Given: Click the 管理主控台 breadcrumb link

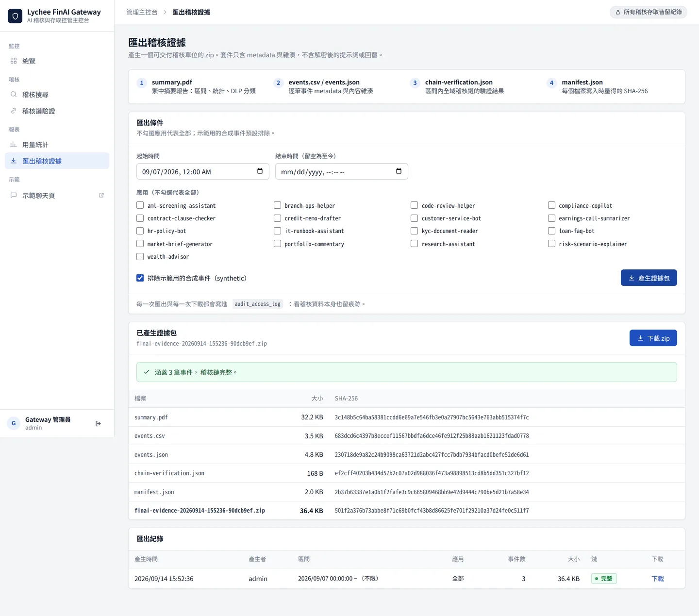Looking at the screenshot, I should 142,12.
